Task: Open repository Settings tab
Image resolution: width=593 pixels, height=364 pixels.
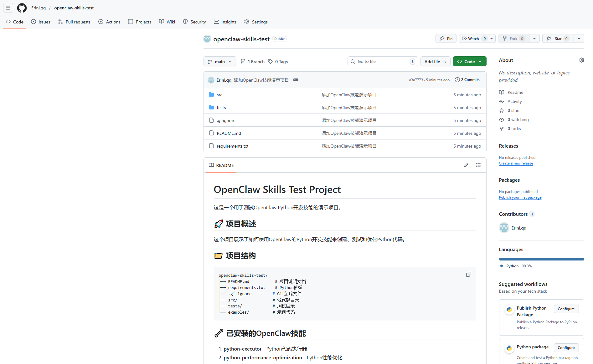Action: pos(256,22)
